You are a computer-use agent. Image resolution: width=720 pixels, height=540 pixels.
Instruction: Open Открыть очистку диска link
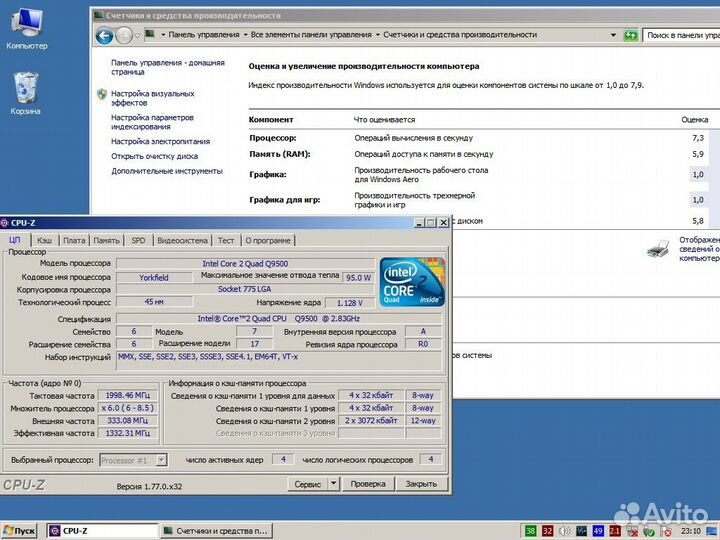(154, 156)
